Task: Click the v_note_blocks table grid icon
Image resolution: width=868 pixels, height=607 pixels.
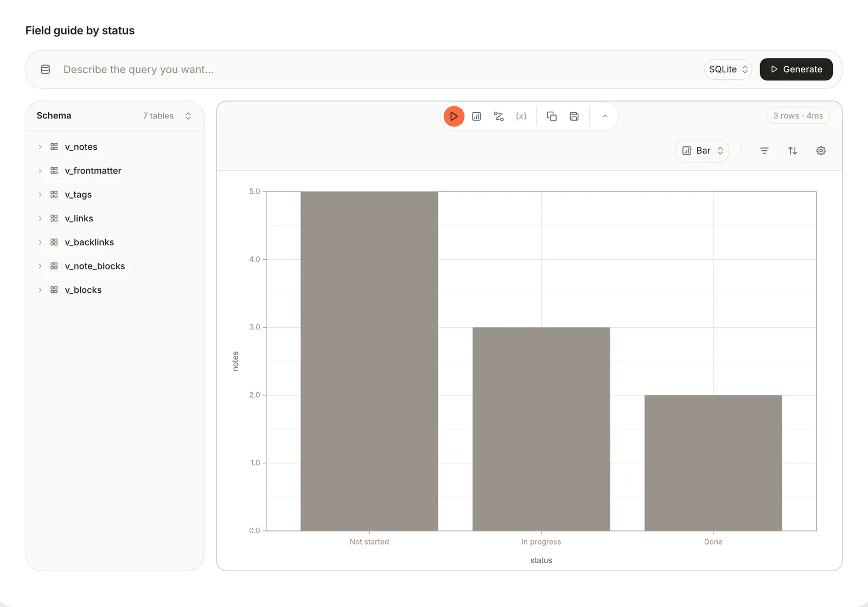Action: coord(54,266)
